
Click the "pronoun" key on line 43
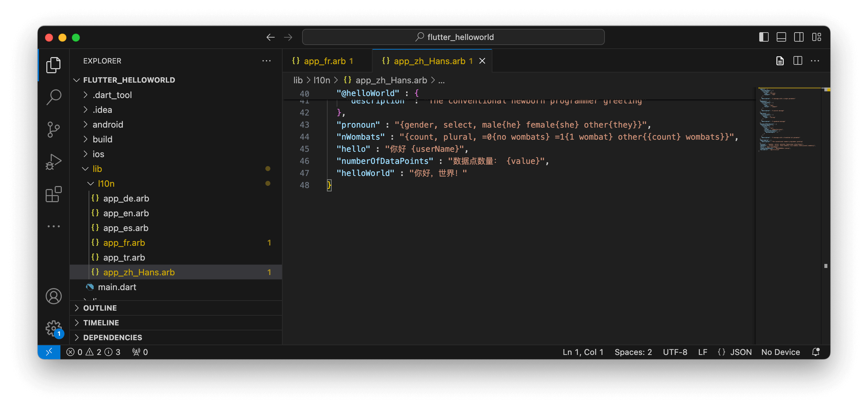pyautogui.click(x=358, y=125)
